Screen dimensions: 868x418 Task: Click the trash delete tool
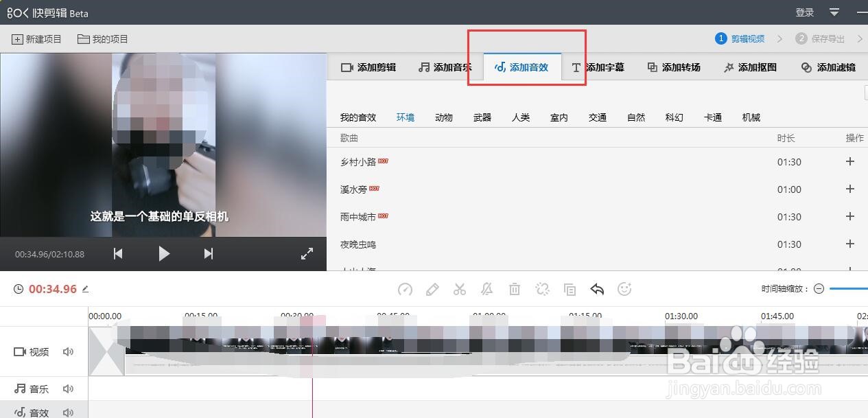(515, 290)
